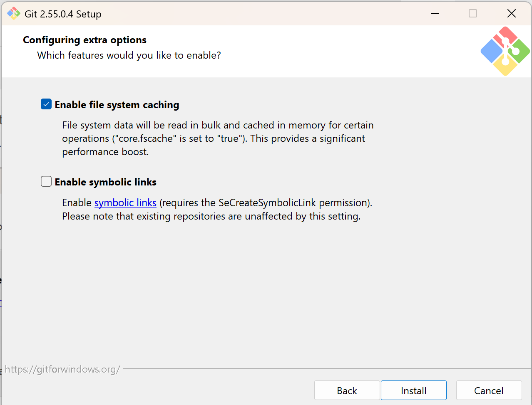Tick the Enable symbolic links checkbox
532x405 pixels.
[46, 182]
